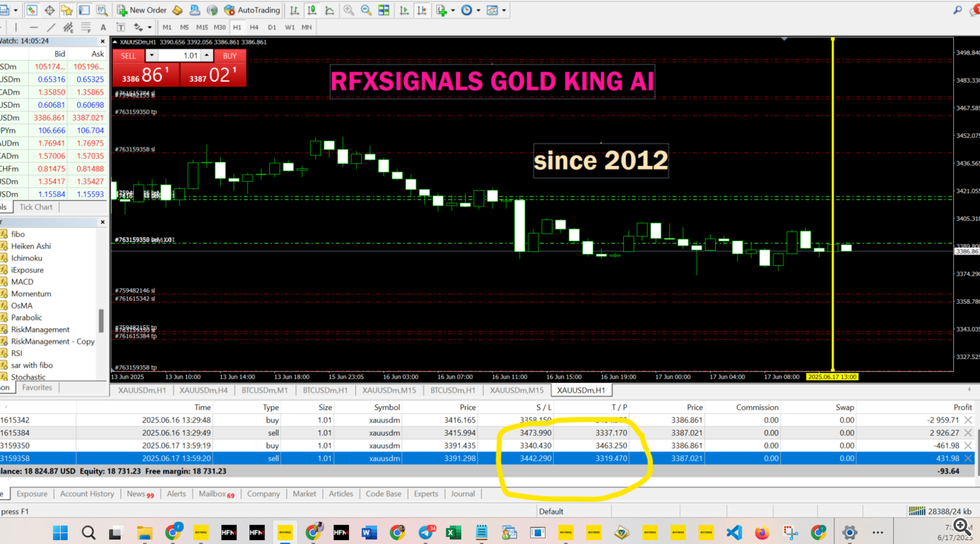Click the Zoom In magnifier icon

click(349, 10)
